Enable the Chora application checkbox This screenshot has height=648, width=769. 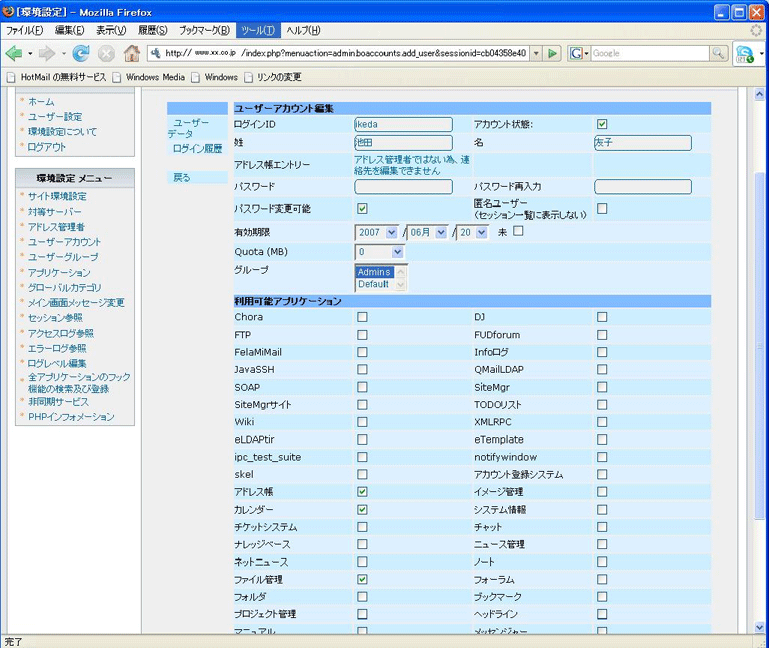coord(362,317)
